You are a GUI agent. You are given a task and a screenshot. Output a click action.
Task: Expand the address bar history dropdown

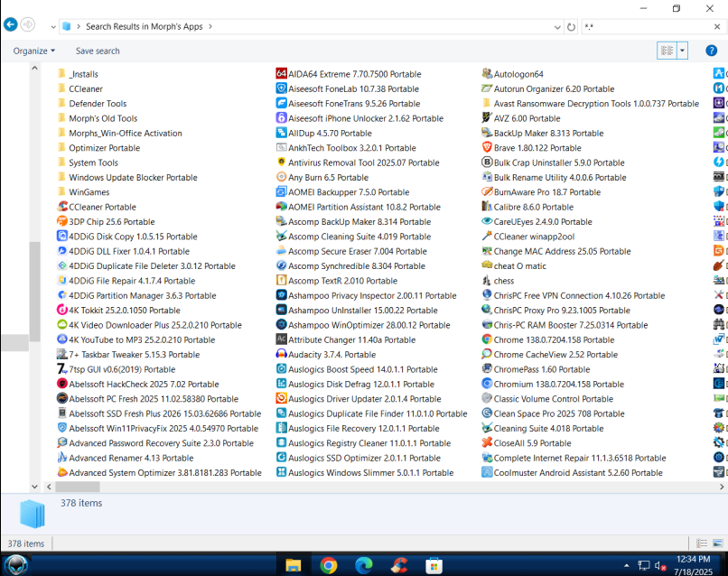pyautogui.click(x=557, y=27)
